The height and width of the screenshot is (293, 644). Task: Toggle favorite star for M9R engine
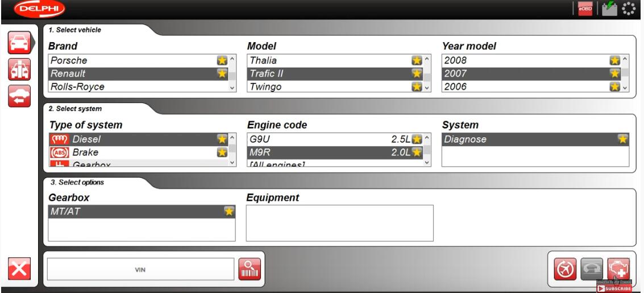click(417, 152)
